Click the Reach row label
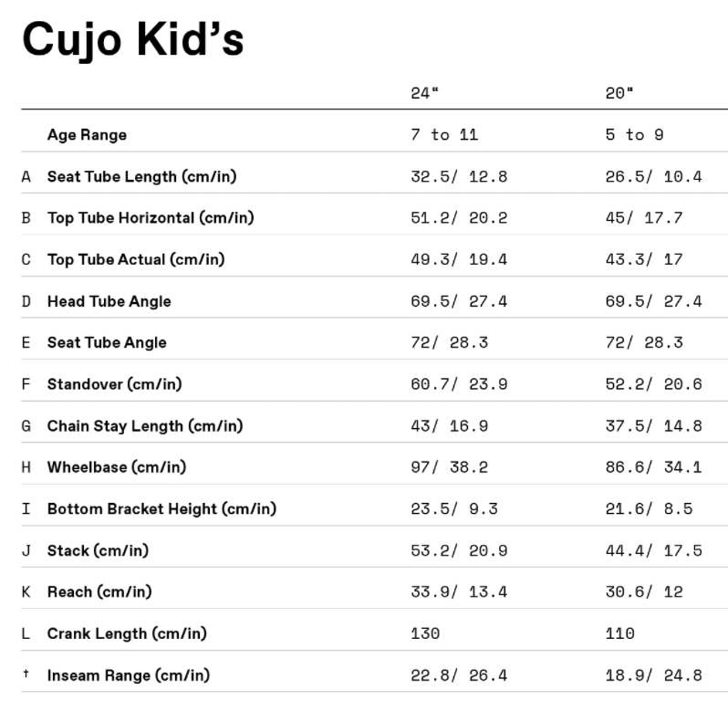This screenshot has height=701, width=728. (99, 591)
